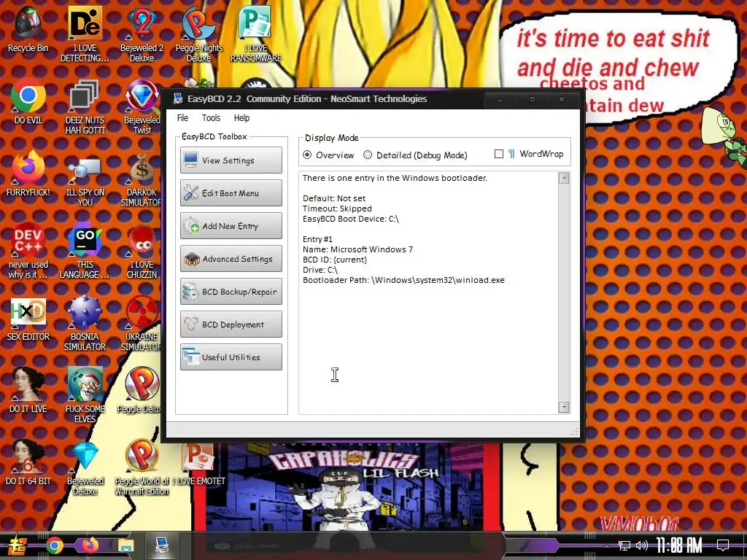Viewport: 747px width, 560px height.
Task: Click the View Settings toolbox button
Action: point(231,160)
